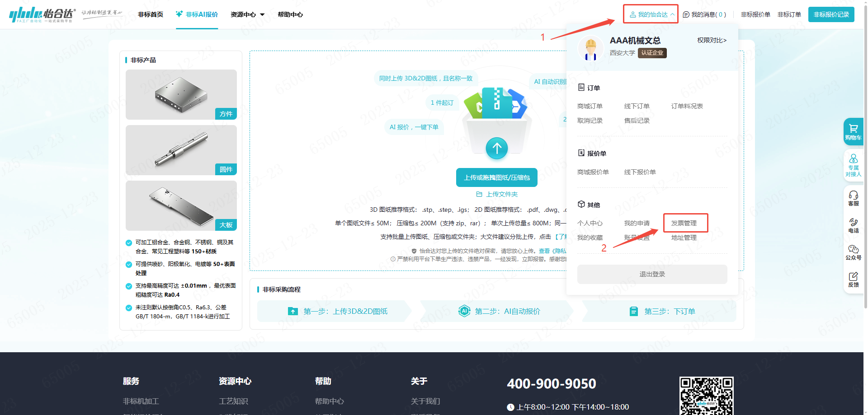Open 商城订单 from the orders section
Image resolution: width=868 pixels, height=415 pixels.
click(x=590, y=106)
